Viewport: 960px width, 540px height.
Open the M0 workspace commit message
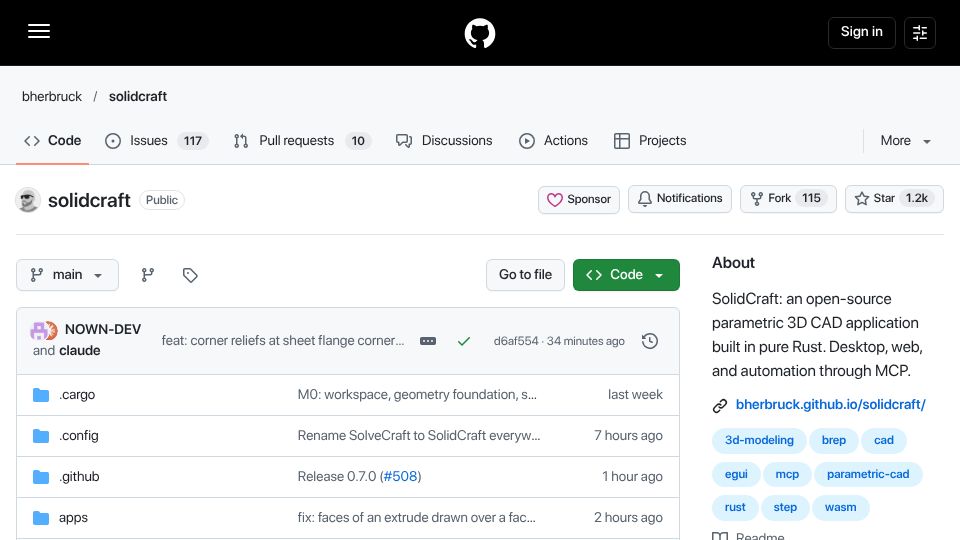tap(417, 395)
